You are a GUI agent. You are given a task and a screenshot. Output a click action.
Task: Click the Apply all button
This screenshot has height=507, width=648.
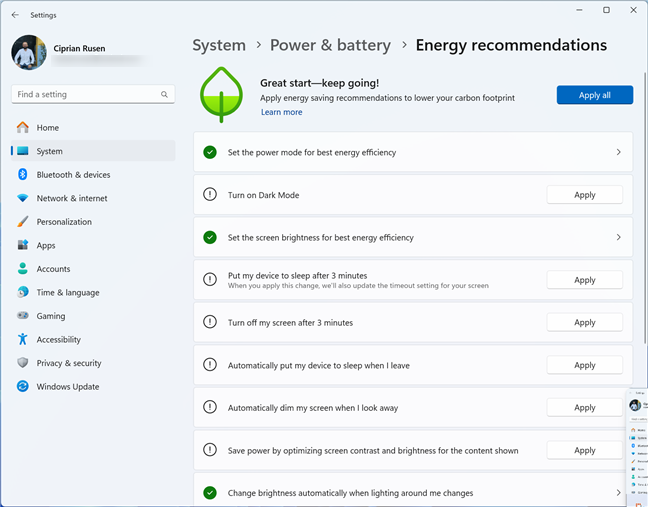pos(594,95)
